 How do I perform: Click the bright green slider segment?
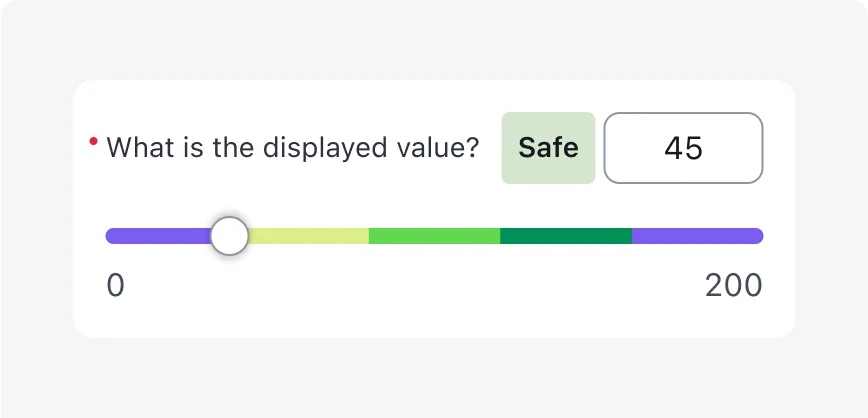(434, 236)
